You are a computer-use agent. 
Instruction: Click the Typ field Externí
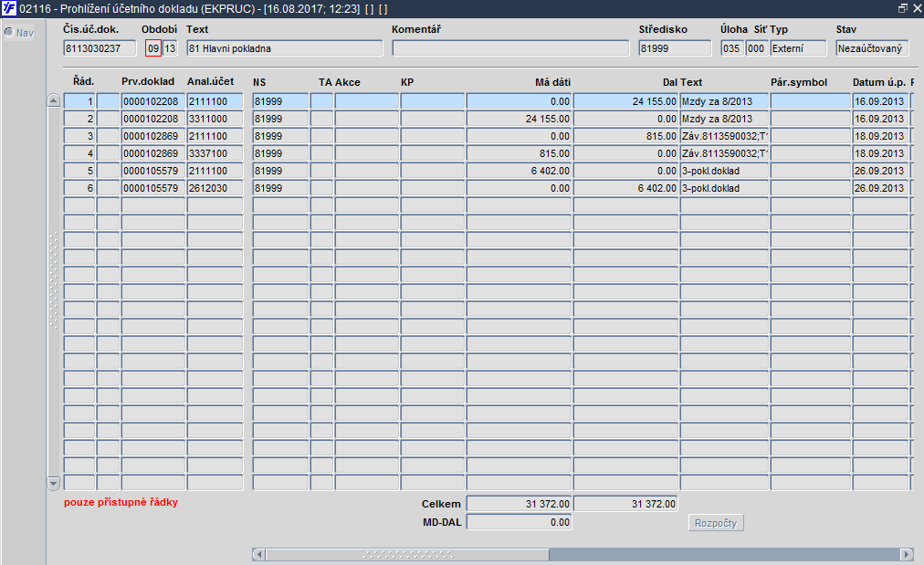[x=798, y=48]
